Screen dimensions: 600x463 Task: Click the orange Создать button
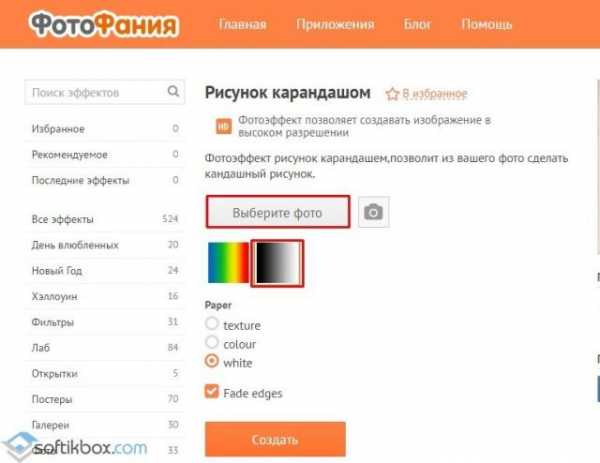(x=275, y=439)
